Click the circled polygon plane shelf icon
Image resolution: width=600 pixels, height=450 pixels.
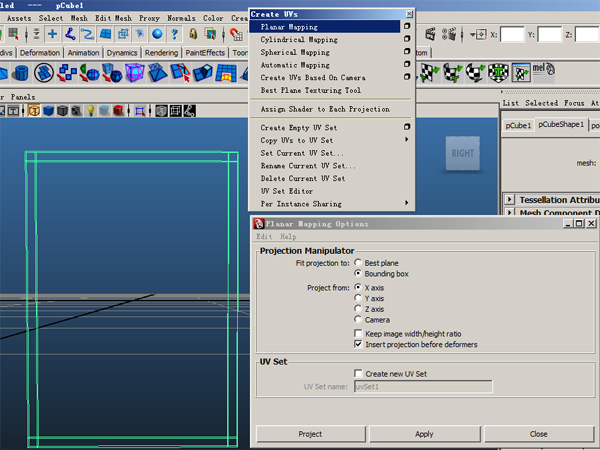pos(44,73)
